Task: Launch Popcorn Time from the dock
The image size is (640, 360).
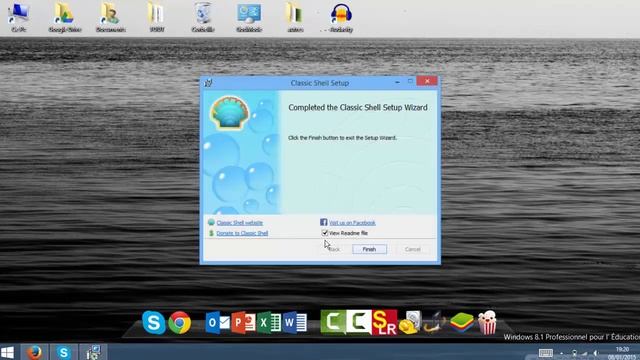Action: click(487, 322)
